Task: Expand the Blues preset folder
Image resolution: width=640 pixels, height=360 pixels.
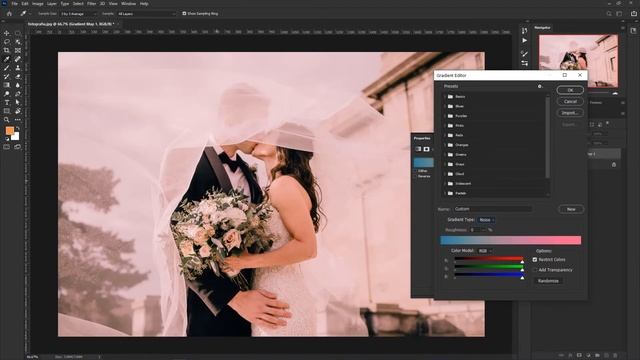Action: (x=444, y=106)
